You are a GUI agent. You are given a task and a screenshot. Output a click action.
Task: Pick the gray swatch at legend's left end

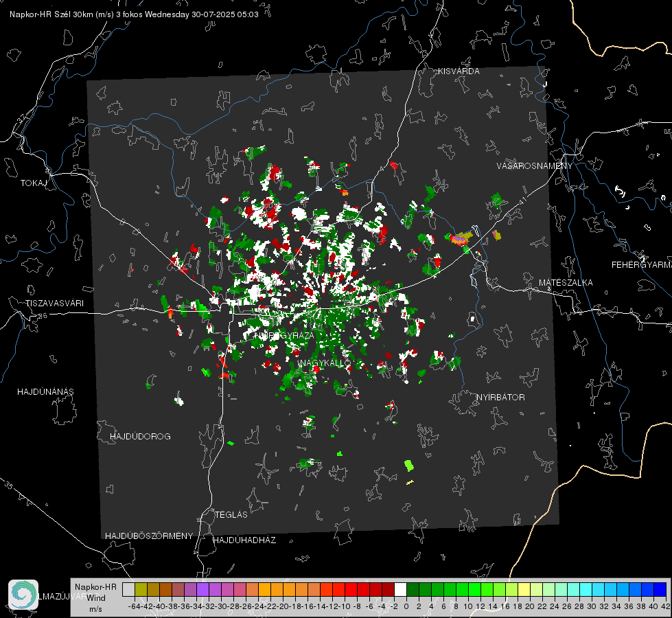click(128, 589)
